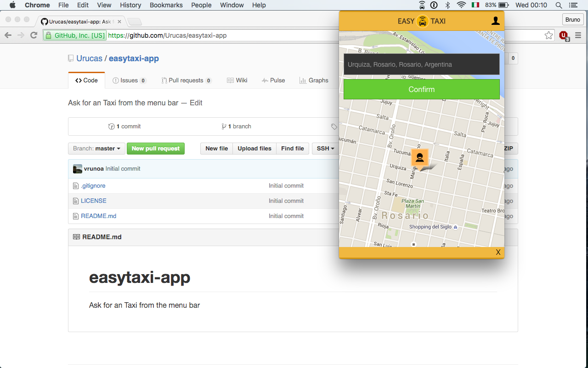
Task: Open the People menu
Action: (x=201, y=5)
